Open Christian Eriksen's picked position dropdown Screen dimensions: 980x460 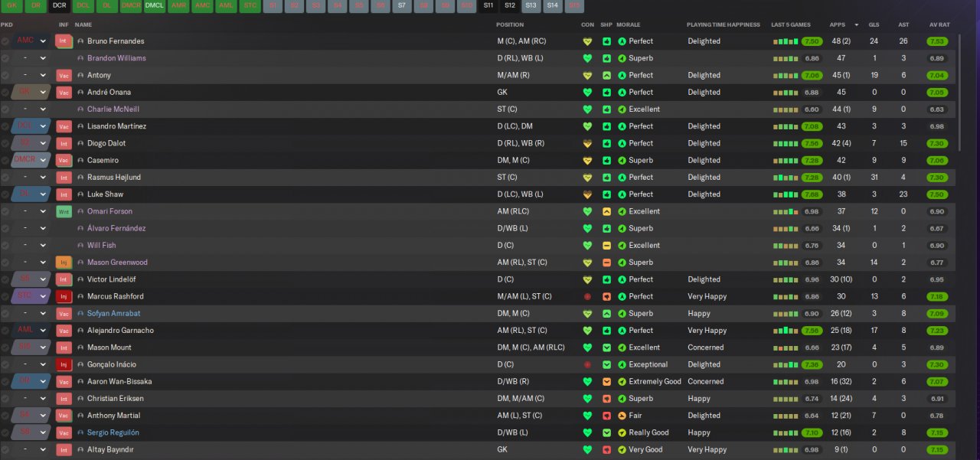[x=31, y=399]
